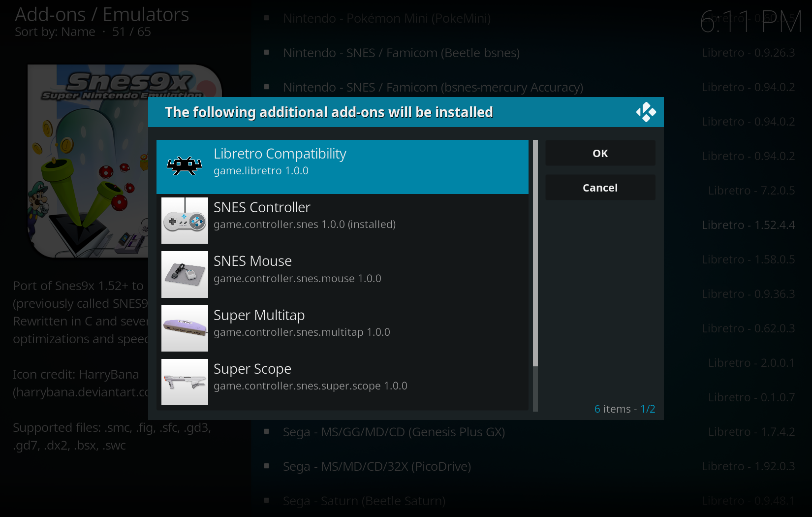Click the Kodi logo in dialog header
812x517 pixels.
tap(646, 112)
